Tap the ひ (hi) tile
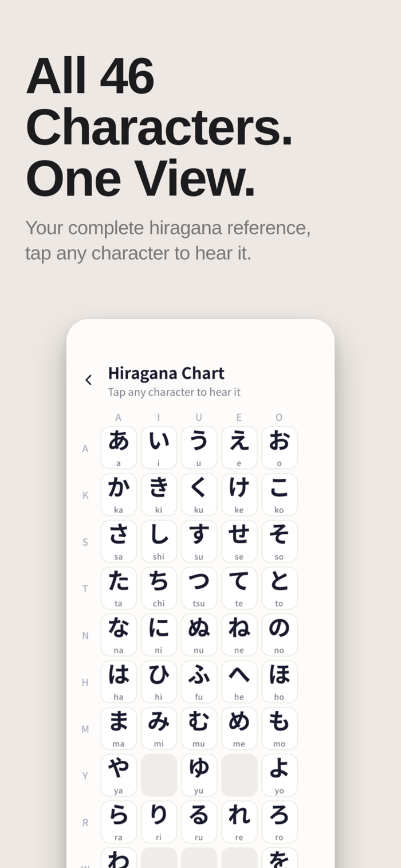This screenshot has height=868, width=401. tap(159, 682)
